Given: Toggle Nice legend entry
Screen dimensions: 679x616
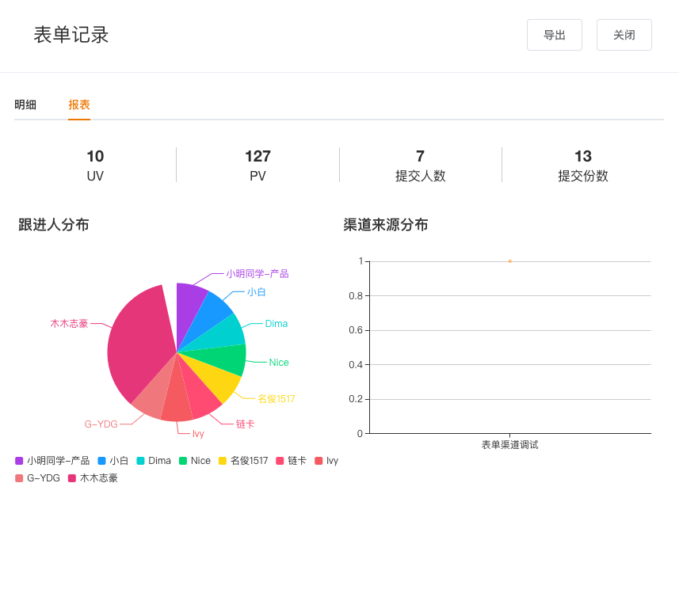Looking at the screenshot, I should pyautogui.click(x=195, y=461).
